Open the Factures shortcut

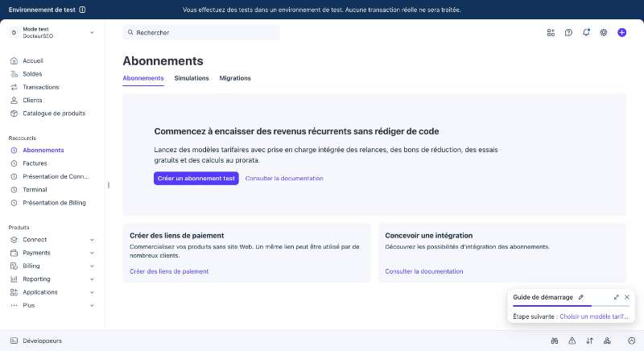[x=35, y=163]
